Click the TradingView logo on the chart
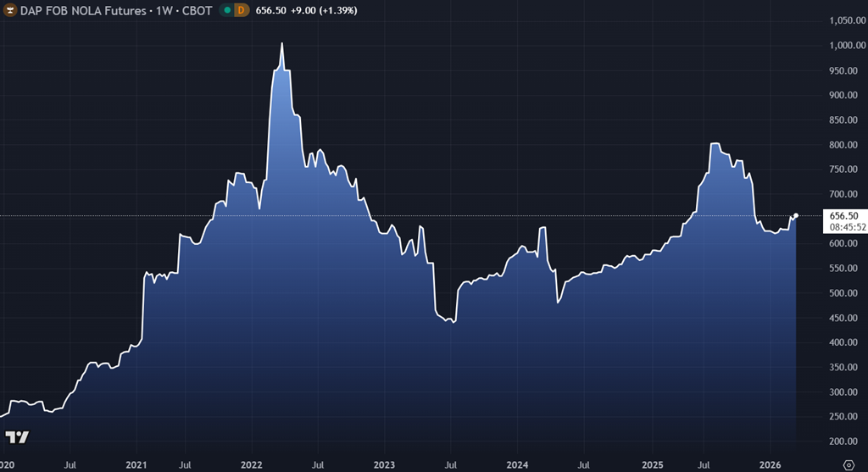This screenshot has height=472, width=868. (17, 437)
